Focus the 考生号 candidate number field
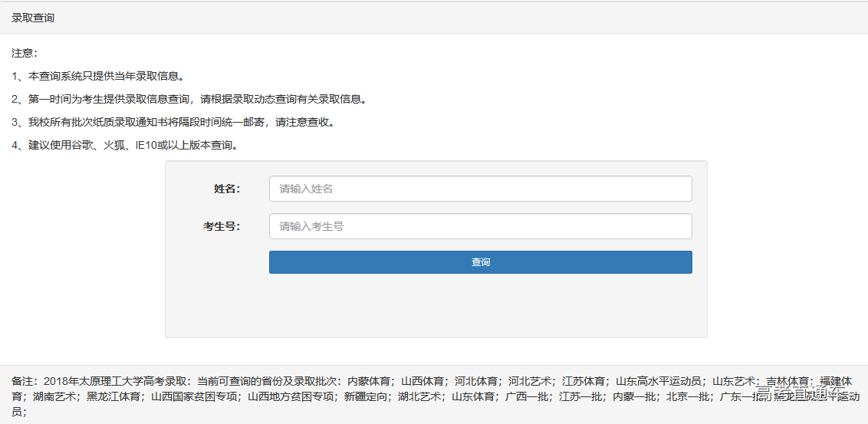Image resolution: width=868 pixels, height=424 pixels. tap(480, 226)
